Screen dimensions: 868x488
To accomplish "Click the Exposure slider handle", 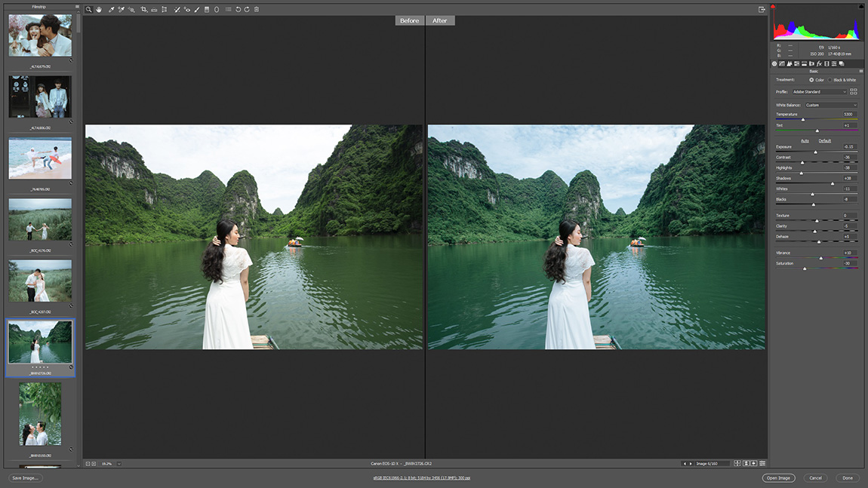I will [x=815, y=152].
